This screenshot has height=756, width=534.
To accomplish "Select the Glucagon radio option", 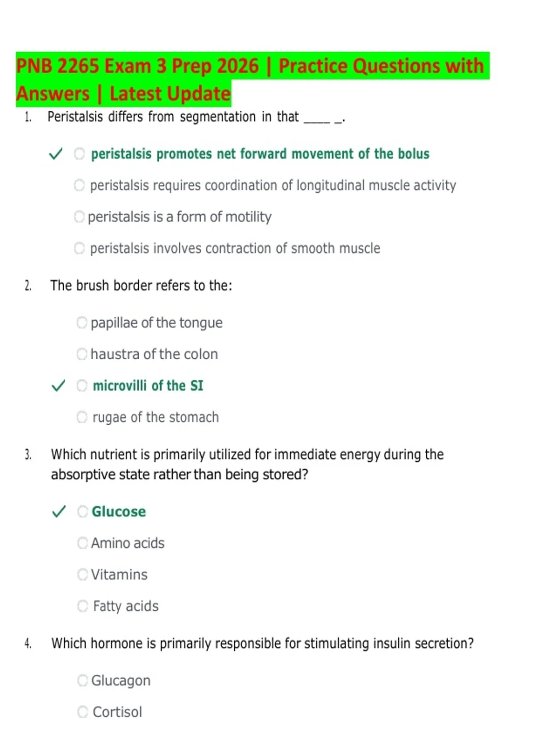I will (x=83, y=680).
